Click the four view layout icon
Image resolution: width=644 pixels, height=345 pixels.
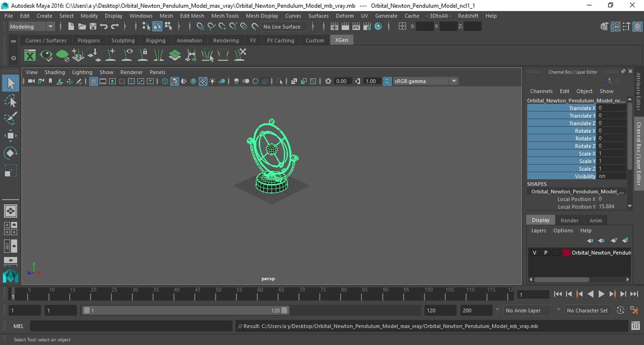tap(10, 229)
